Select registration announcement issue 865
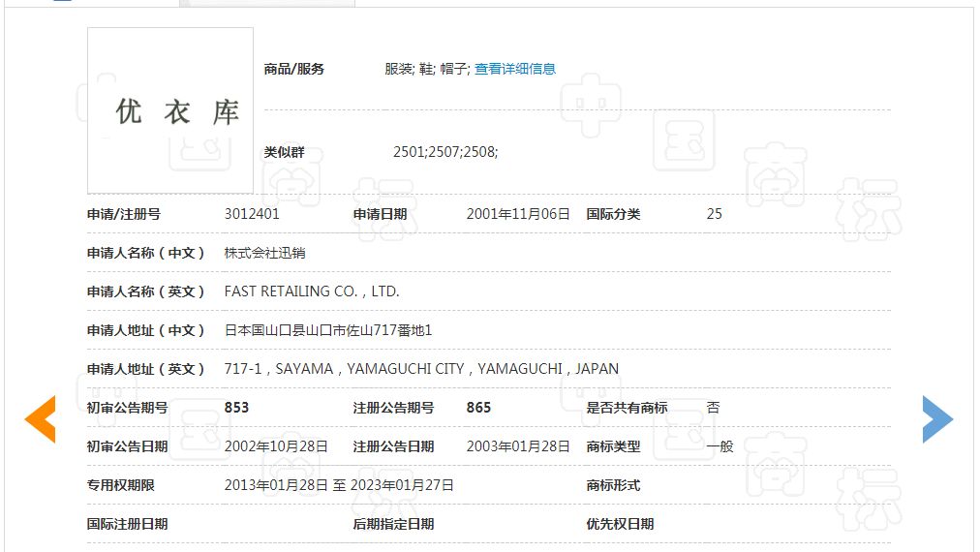Image resolution: width=980 pixels, height=552 pixels. (x=478, y=408)
